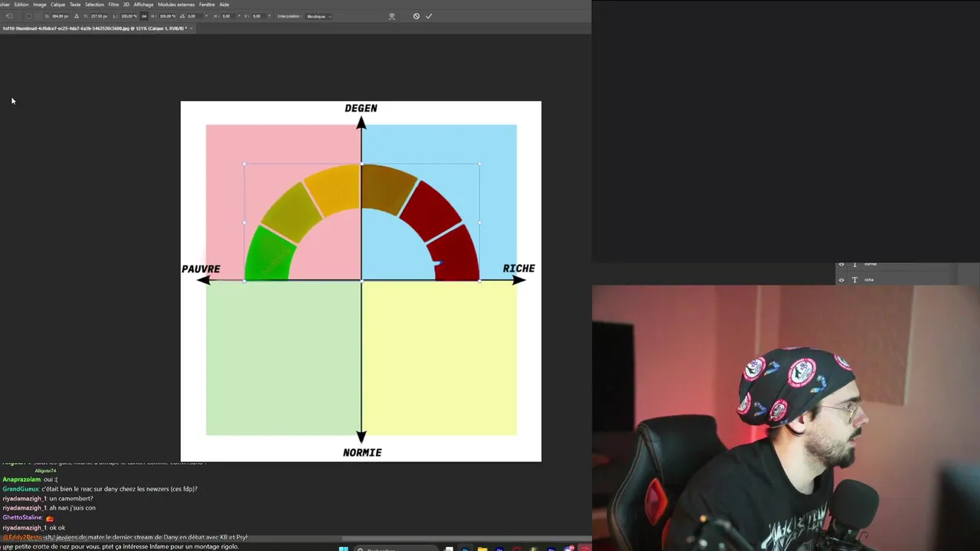Select the document tab 1of10-thumbnail jpg
Image resolution: width=980 pixels, height=551 pixels.
[93, 28]
